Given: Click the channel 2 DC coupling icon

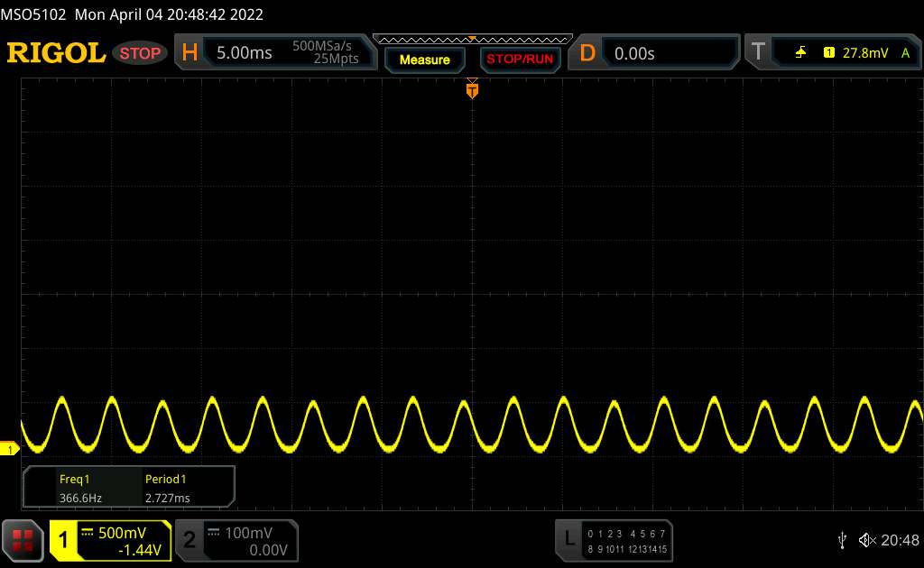Looking at the screenshot, I should tap(214, 532).
